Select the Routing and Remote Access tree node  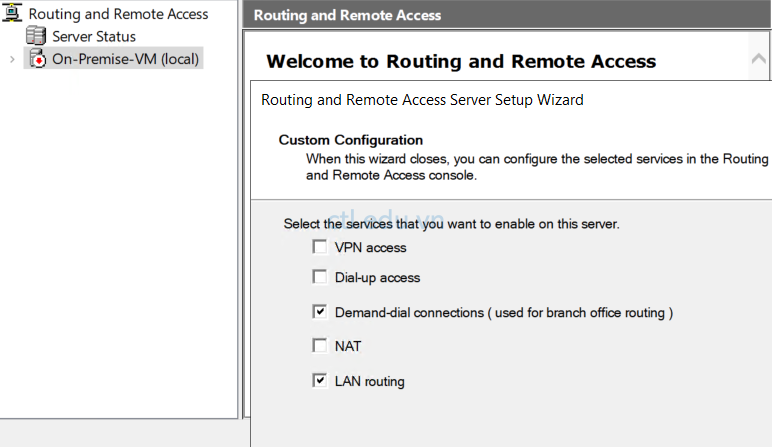point(118,14)
